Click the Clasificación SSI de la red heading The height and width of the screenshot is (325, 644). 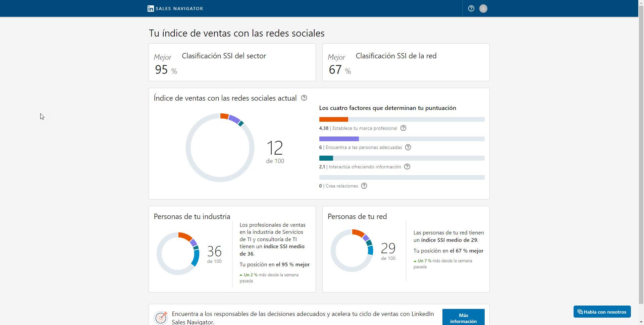coord(396,56)
